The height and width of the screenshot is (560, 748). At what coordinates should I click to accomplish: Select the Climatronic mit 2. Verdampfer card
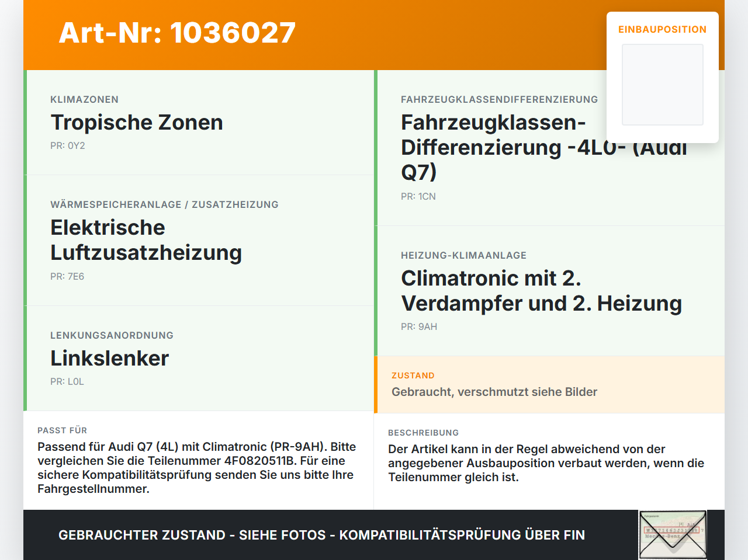(x=549, y=291)
